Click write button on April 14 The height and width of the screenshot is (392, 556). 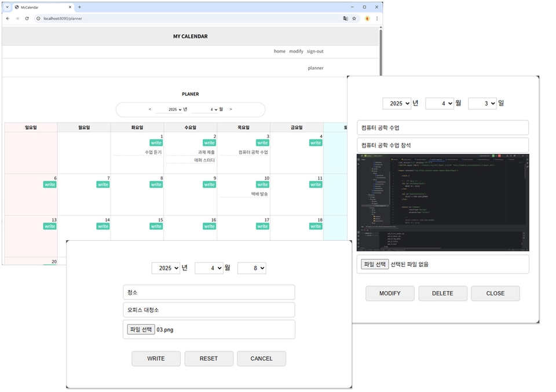point(103,226)
